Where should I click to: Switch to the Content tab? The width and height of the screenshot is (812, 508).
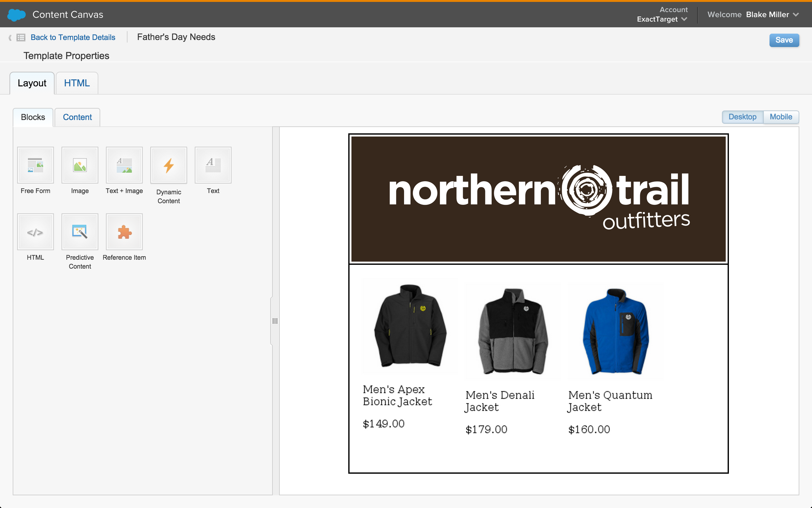pyautogui.click(x=77, y=117)
